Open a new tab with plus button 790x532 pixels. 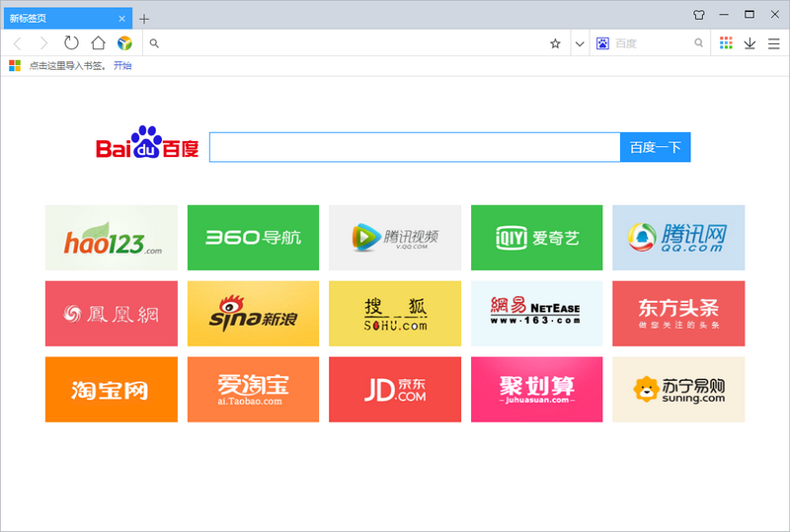coord(144,19)
